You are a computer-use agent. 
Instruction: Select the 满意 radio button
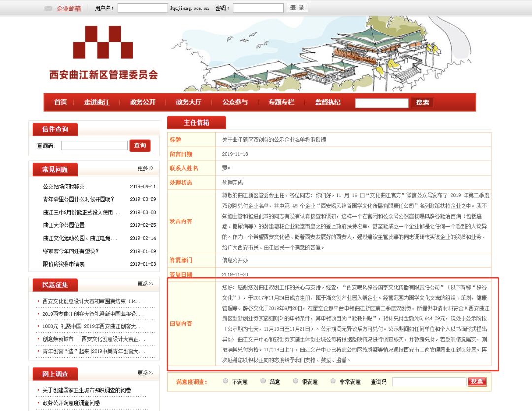coord(263,381)
